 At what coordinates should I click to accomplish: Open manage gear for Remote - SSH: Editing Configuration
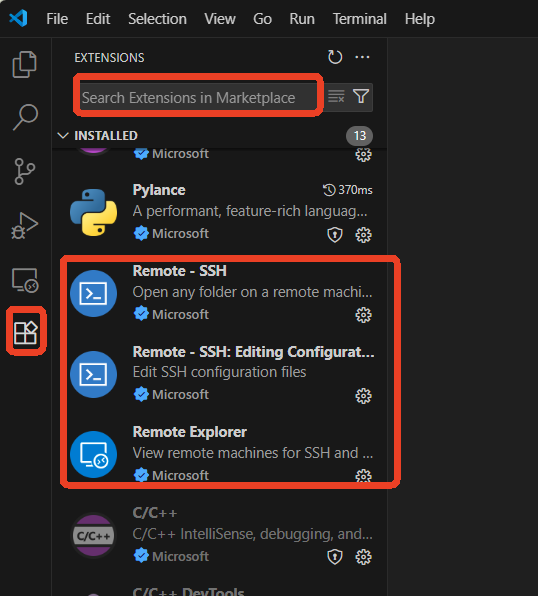pos(363,396)
